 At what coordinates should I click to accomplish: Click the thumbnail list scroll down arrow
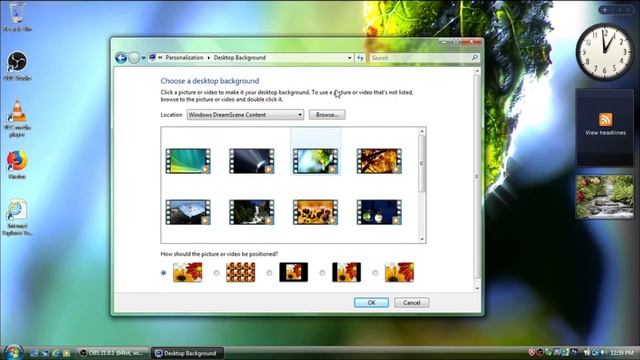[422, 239]
